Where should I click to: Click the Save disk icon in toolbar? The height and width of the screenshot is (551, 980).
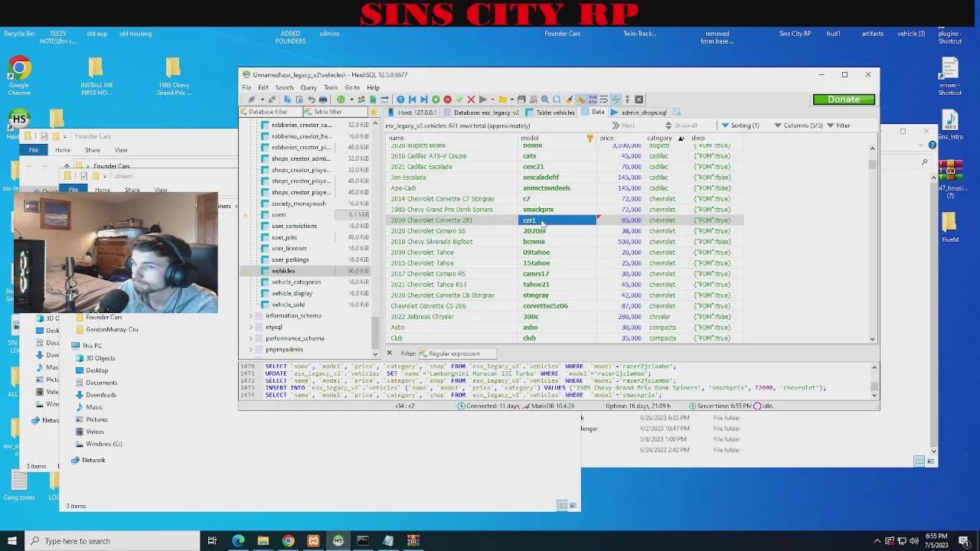[522, 99]
